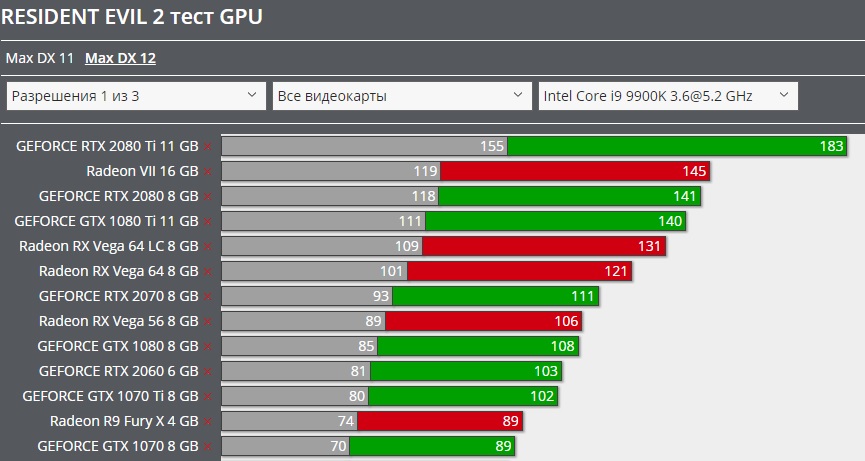Click the GEFORCE RTX 2070 8 GB label

[119, 296]
